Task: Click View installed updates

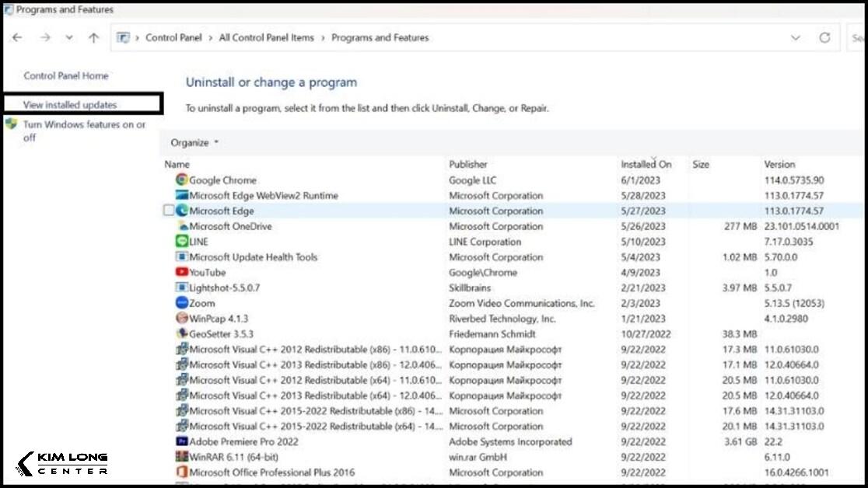Action: point(69,103)
